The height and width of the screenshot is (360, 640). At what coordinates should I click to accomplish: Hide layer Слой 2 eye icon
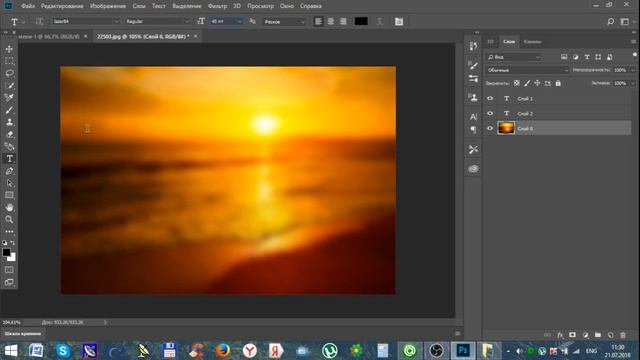coord(490,113)
